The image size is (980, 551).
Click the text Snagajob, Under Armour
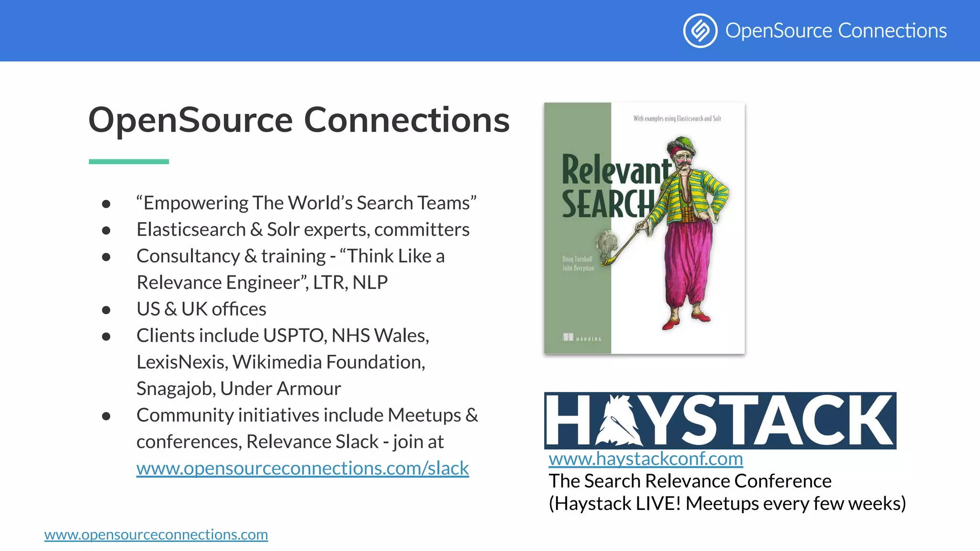point(238,388)
